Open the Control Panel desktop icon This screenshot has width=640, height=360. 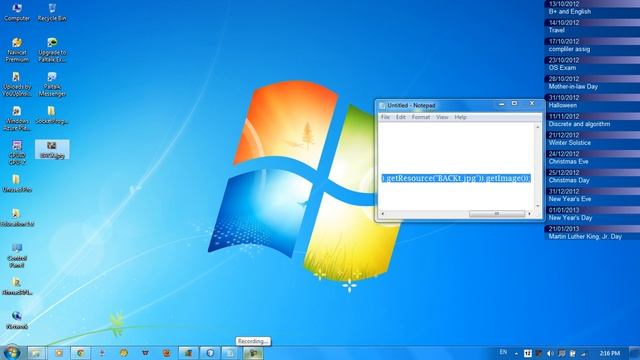17,256
